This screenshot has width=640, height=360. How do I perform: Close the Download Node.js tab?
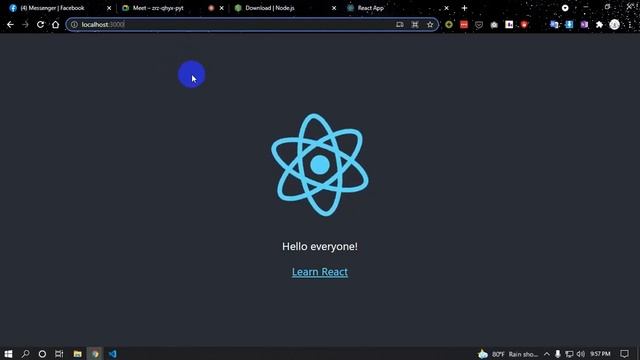pos(334,8)
